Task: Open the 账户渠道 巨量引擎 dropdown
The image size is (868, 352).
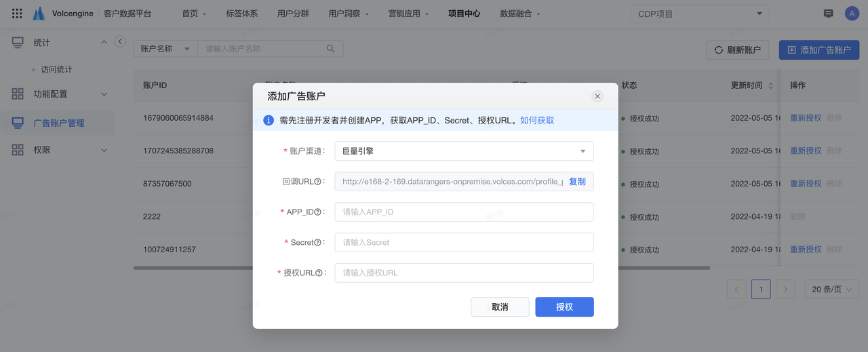Action: point(464,151)
